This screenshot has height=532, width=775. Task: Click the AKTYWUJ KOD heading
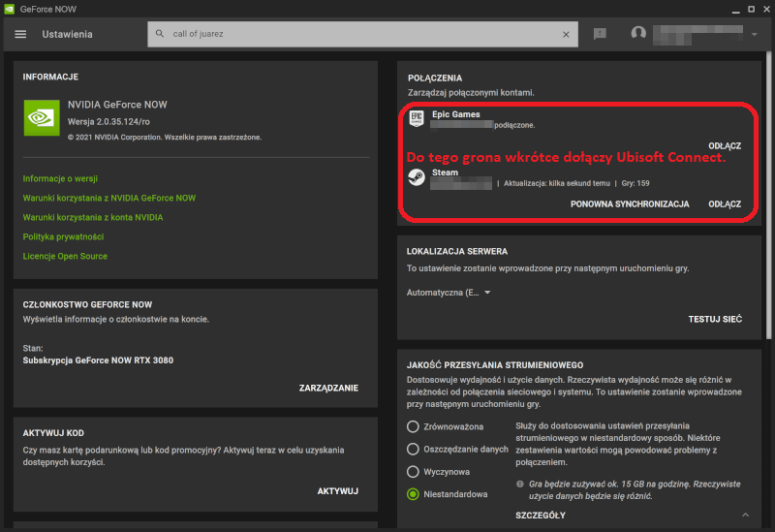pos(53,433)
